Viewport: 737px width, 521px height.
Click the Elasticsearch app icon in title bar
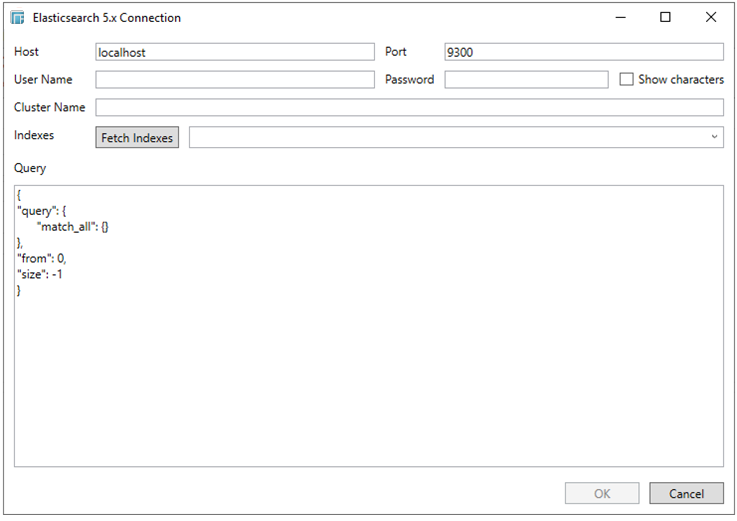[17, 18]
